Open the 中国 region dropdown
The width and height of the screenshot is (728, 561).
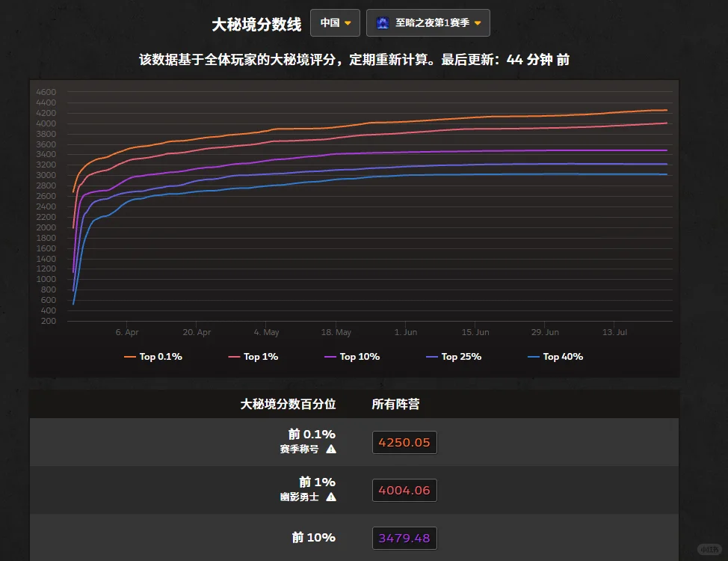click(x=335, y=22)
